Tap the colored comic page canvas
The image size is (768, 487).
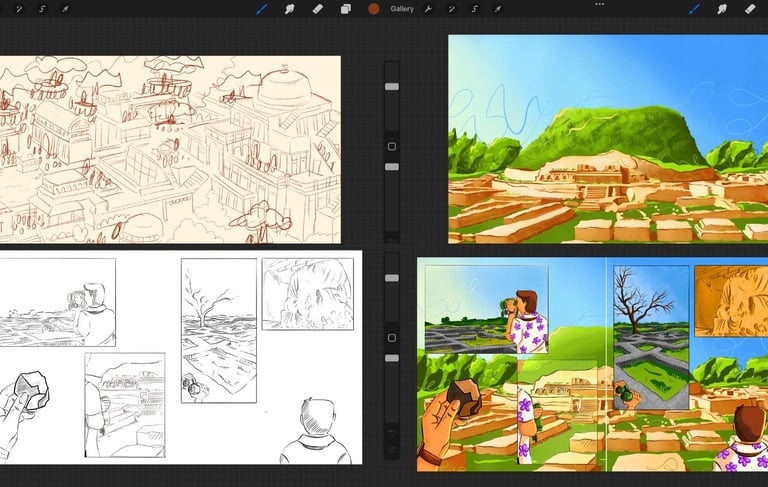point(592,365)
